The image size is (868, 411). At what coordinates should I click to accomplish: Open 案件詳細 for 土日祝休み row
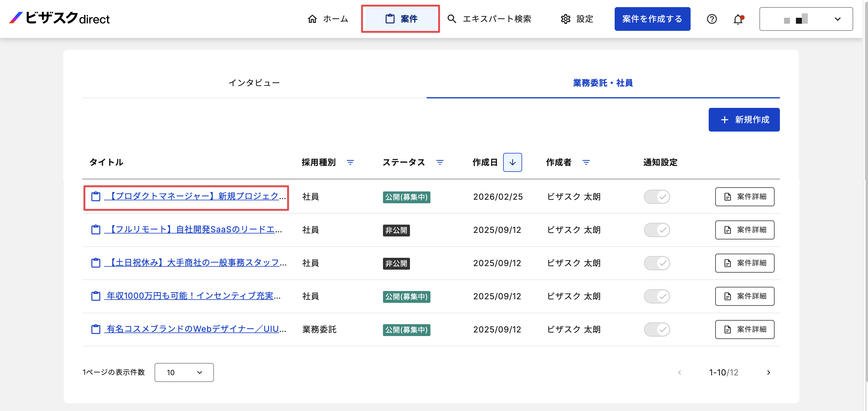tap(745, 263)
